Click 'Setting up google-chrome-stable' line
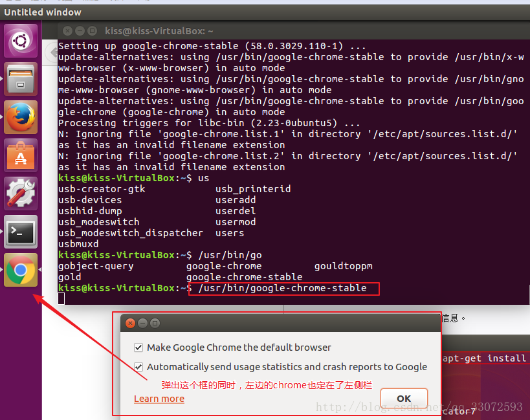 click(212, 46)
